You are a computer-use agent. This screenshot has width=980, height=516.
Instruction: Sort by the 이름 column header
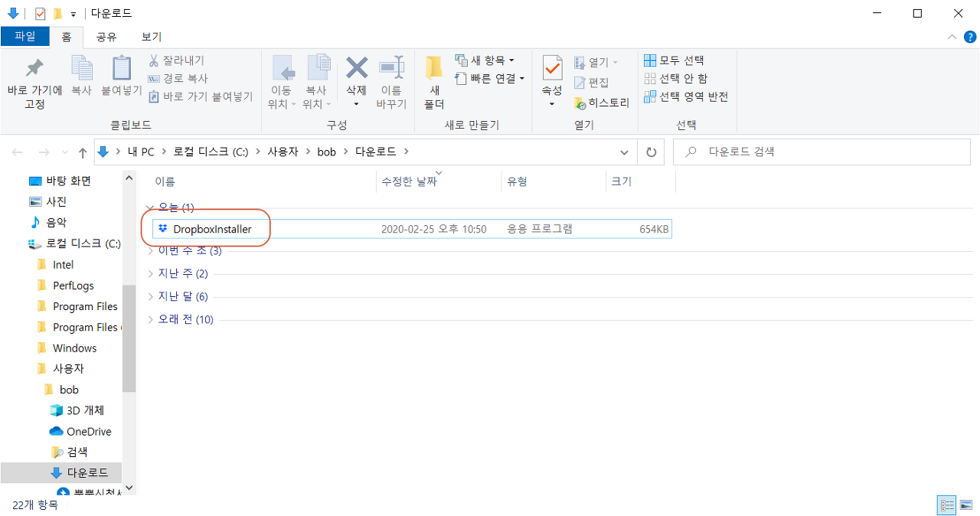(165, 181)
